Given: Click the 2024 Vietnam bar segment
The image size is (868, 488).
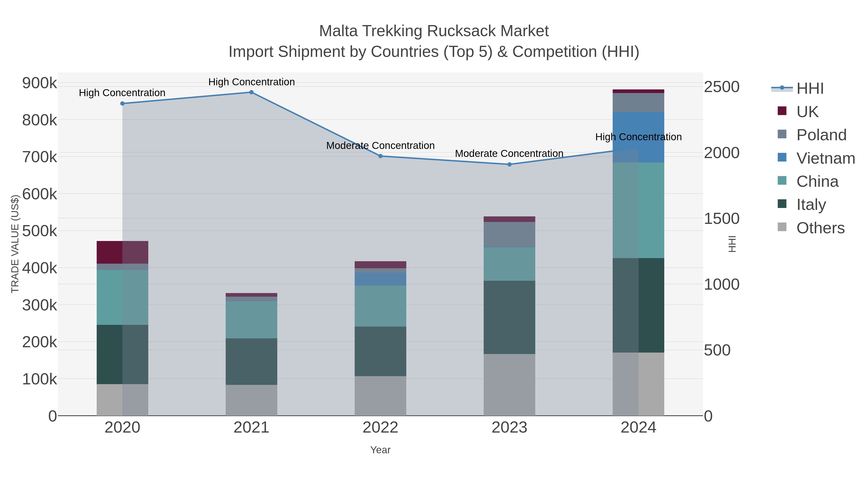Looking at the screenshot, I should [638, 137].
